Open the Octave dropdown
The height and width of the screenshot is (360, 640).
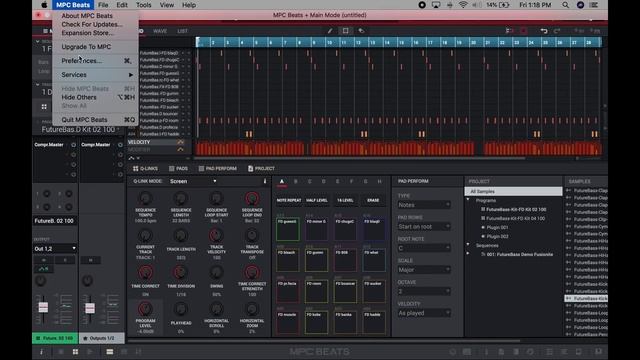424,291
